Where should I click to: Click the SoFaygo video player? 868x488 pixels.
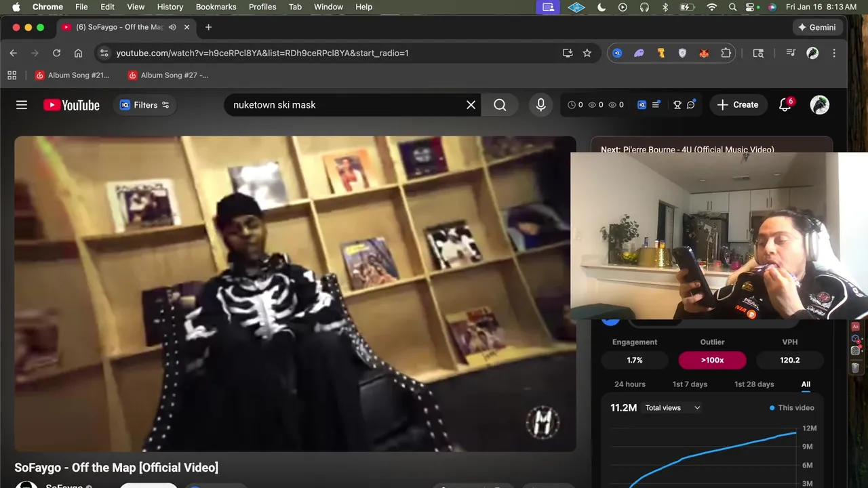point(295,293)
